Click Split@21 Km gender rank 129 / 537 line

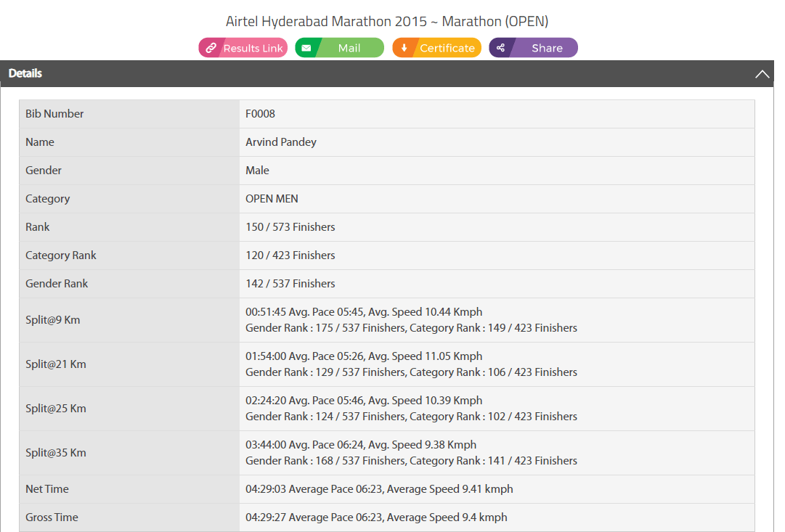coord(411,372)
